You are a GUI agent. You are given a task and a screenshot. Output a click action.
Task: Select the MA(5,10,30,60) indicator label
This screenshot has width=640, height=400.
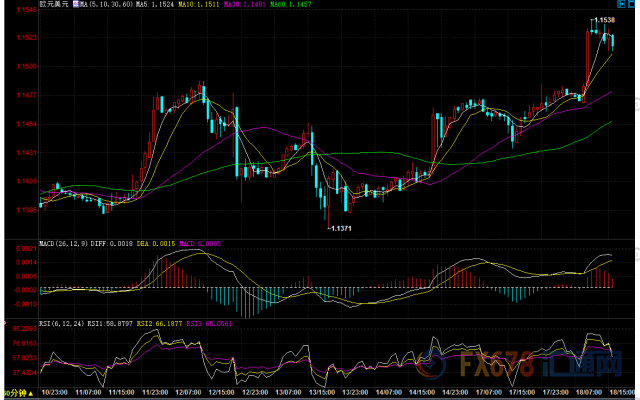[x=111, y=6]
